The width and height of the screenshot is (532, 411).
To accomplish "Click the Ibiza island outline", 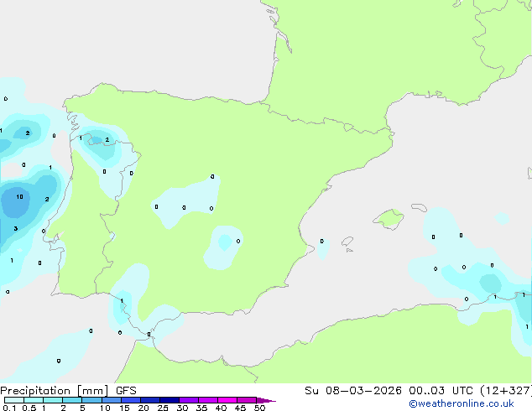I will point(347,242).
